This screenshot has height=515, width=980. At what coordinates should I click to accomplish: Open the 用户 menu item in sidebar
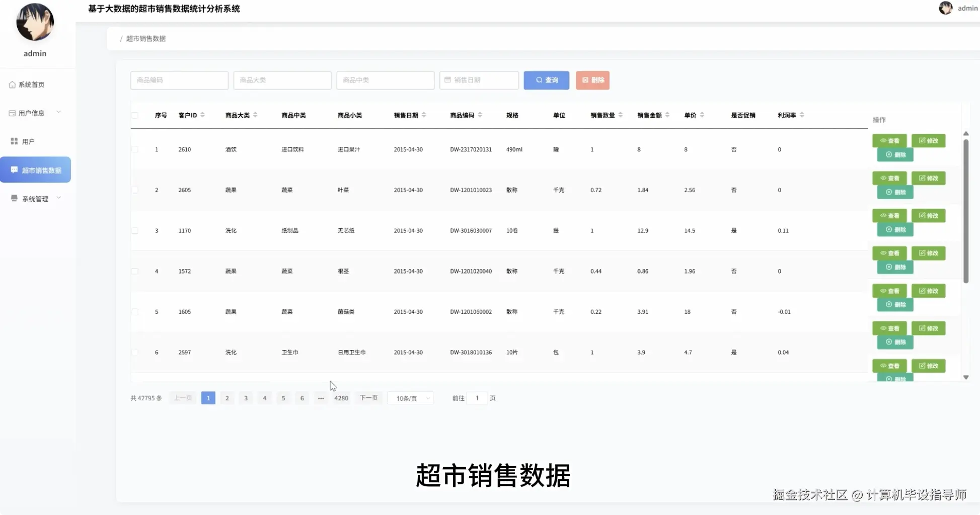pyautogui.click(x=29, y=141)
